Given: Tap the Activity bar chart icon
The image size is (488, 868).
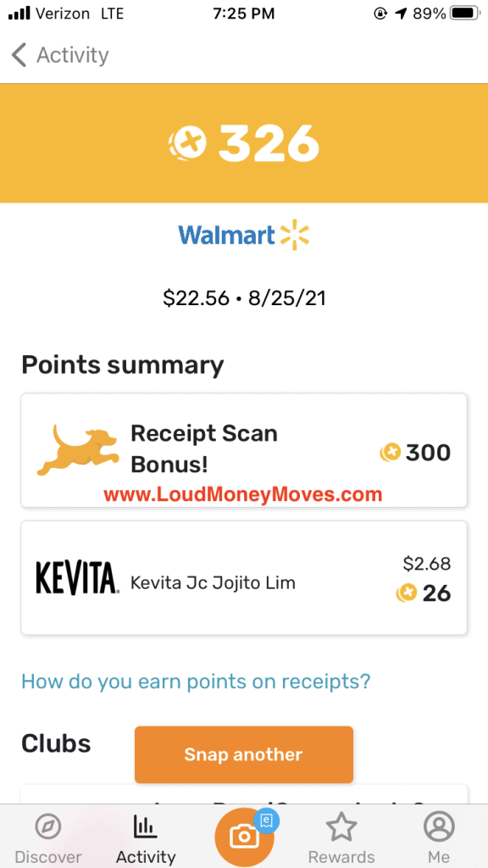Looking at the screenshot, I should coord(146,828).
